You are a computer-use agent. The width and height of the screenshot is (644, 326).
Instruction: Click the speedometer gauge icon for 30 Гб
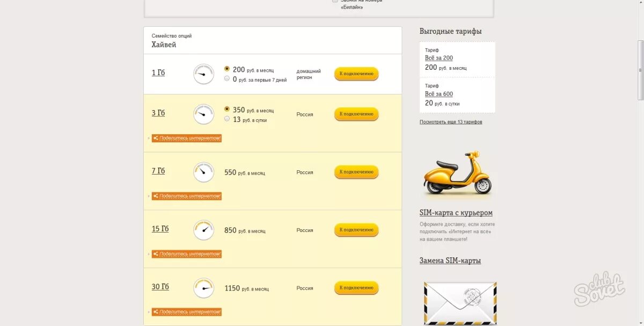click(203, 288)
